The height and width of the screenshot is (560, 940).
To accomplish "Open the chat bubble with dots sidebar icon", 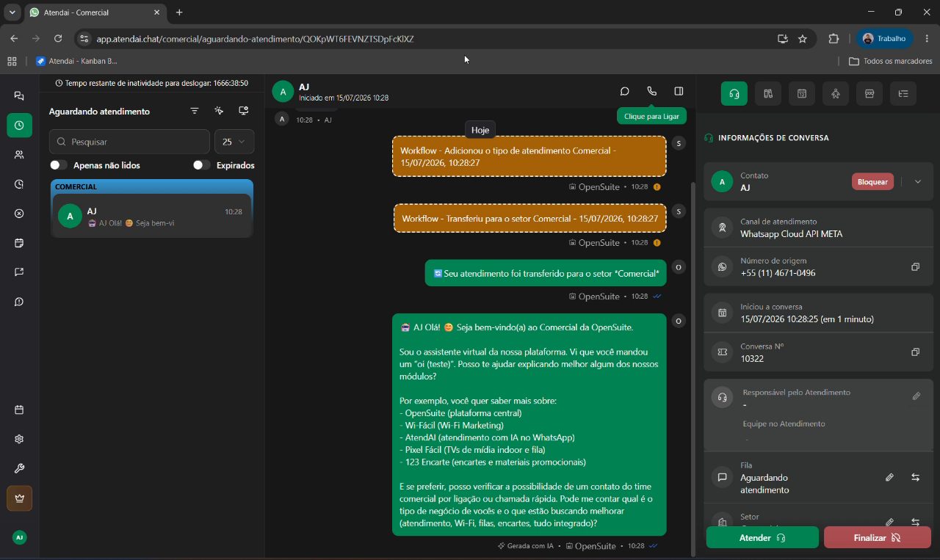I will [19, 302].
